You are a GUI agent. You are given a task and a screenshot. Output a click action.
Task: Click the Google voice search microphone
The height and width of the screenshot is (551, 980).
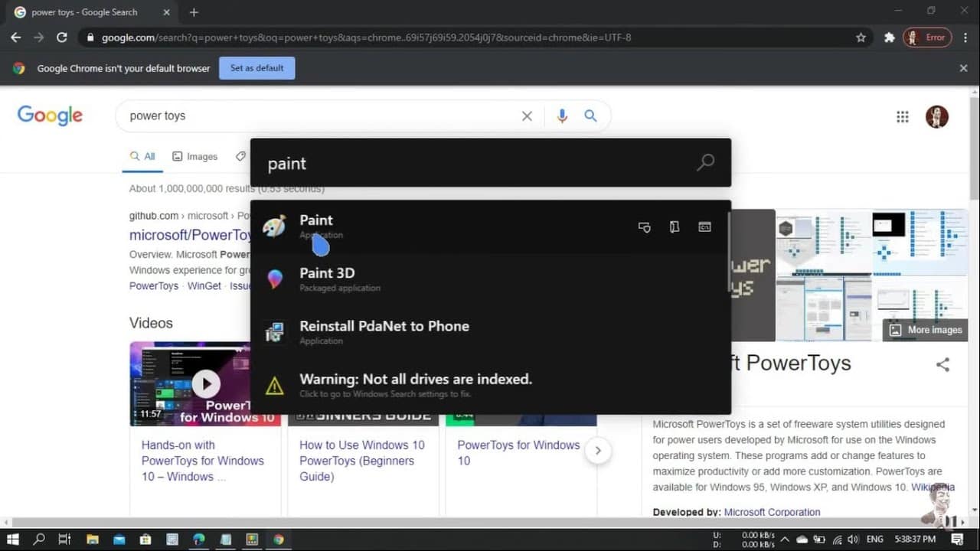[562, 116]
